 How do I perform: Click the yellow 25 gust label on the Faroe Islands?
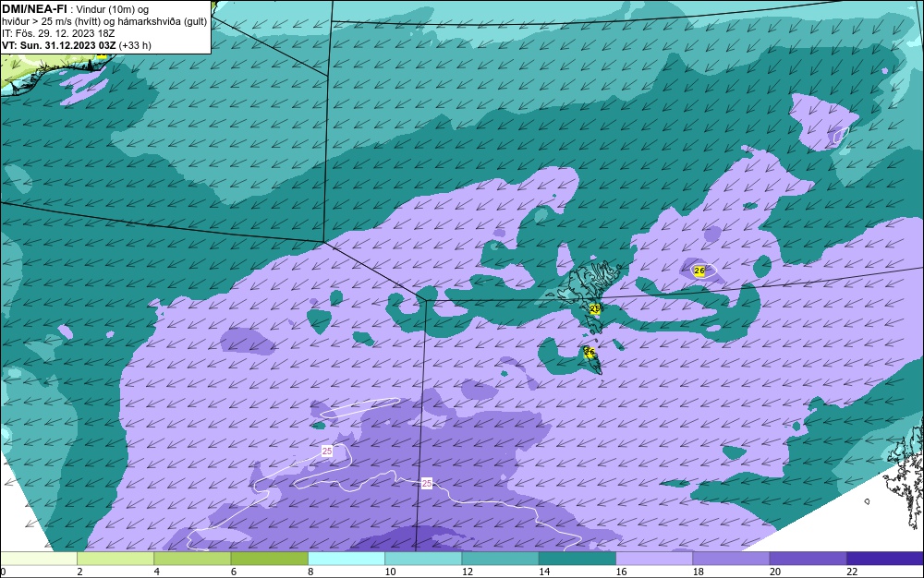click(594, 307)
